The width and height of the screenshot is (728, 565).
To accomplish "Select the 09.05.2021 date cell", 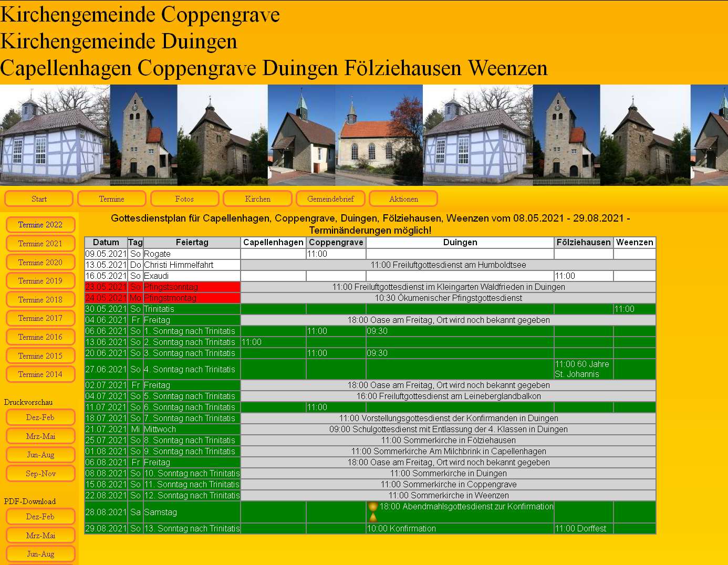I will [106, 254].
